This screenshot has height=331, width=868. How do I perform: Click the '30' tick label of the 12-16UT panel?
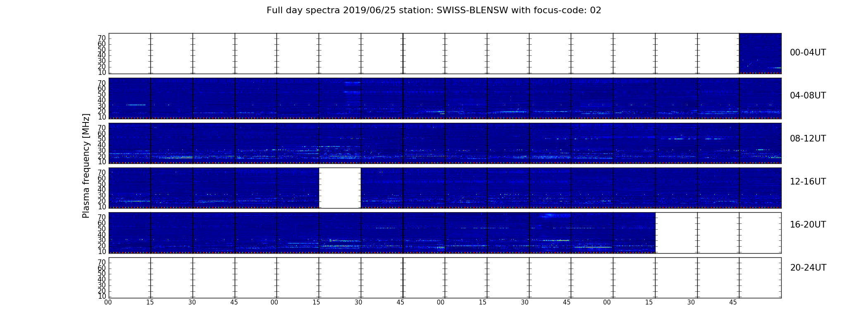pos(102,195)
